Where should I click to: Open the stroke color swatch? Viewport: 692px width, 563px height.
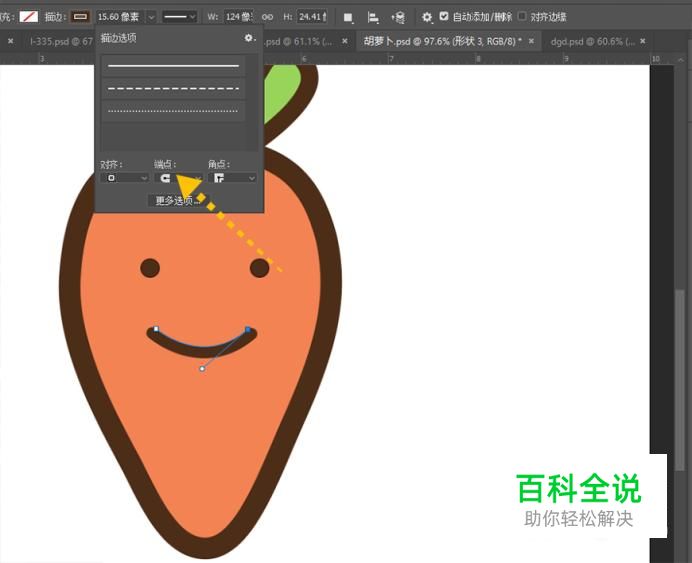[79, 17]
